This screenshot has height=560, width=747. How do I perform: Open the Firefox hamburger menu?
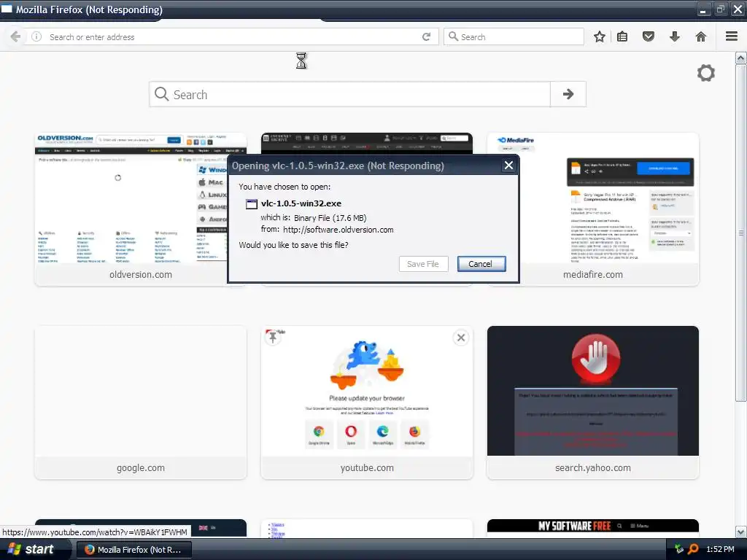click(x=732, y=36)
